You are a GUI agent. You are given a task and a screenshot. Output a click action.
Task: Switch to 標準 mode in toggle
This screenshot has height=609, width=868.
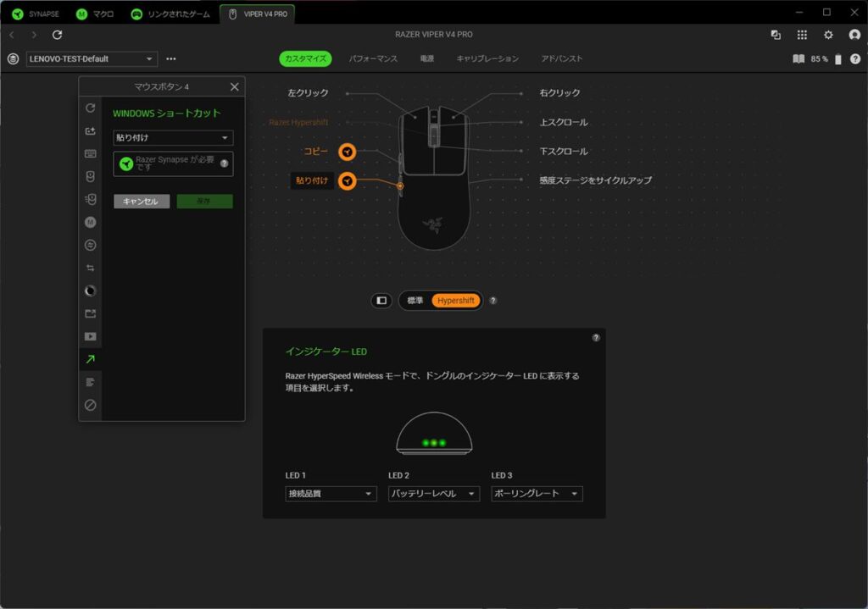point(415,301)
